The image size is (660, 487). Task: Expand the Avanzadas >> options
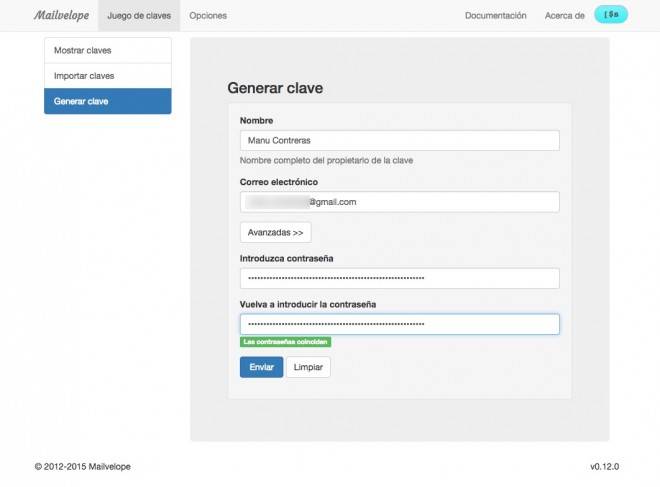tap(276, 232)
